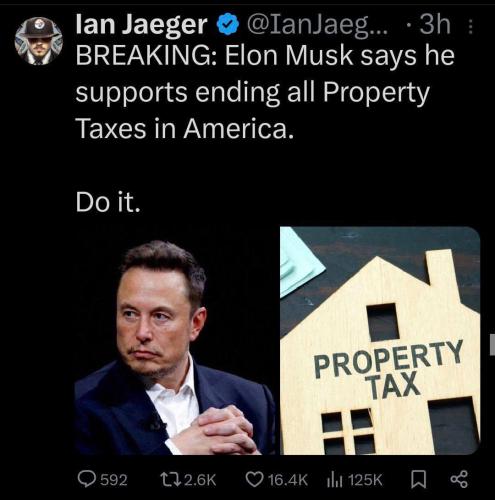Open the reply speech bubble icon
The width and height of the screenshot is (495, 500).
[87, 479]
